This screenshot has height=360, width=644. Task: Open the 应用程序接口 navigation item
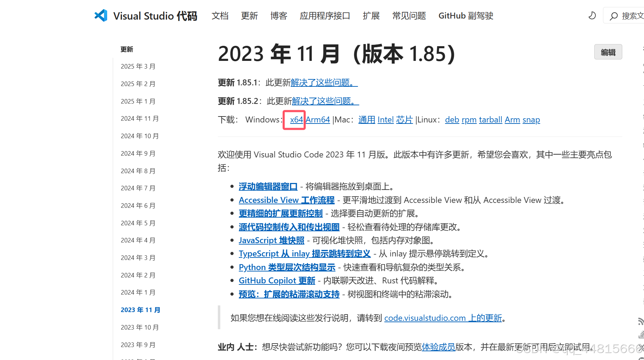(325, 16)
